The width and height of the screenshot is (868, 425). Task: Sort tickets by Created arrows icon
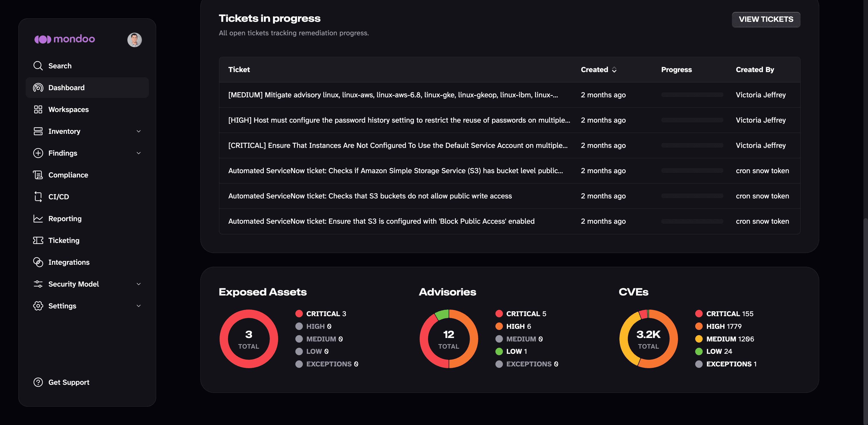pos(614,70)
